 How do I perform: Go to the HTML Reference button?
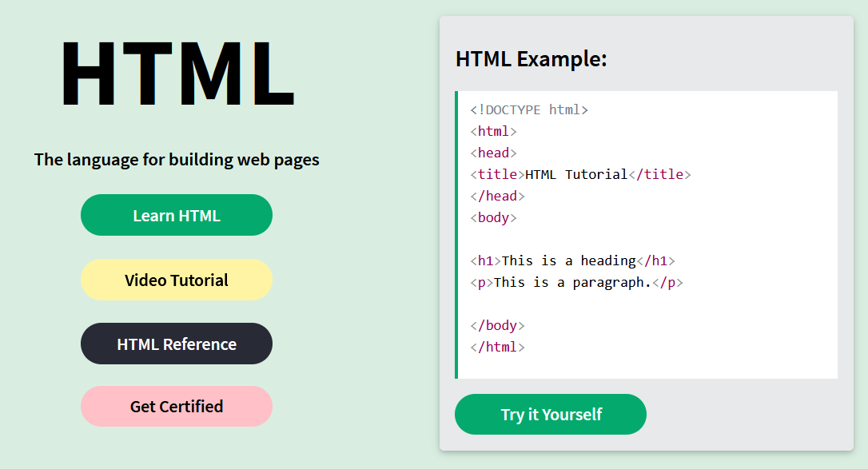[x=177, y=344]
